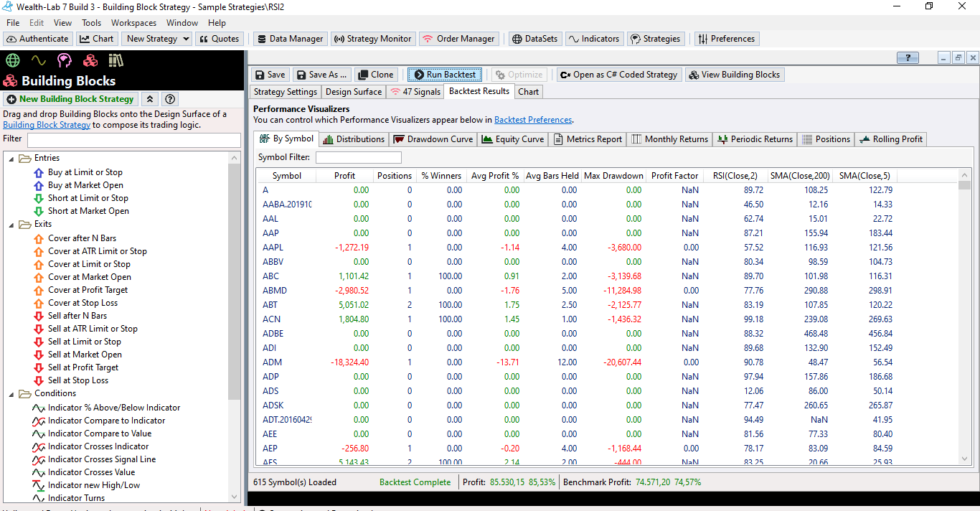Click the Symbol Filter input field

[359, 157]
